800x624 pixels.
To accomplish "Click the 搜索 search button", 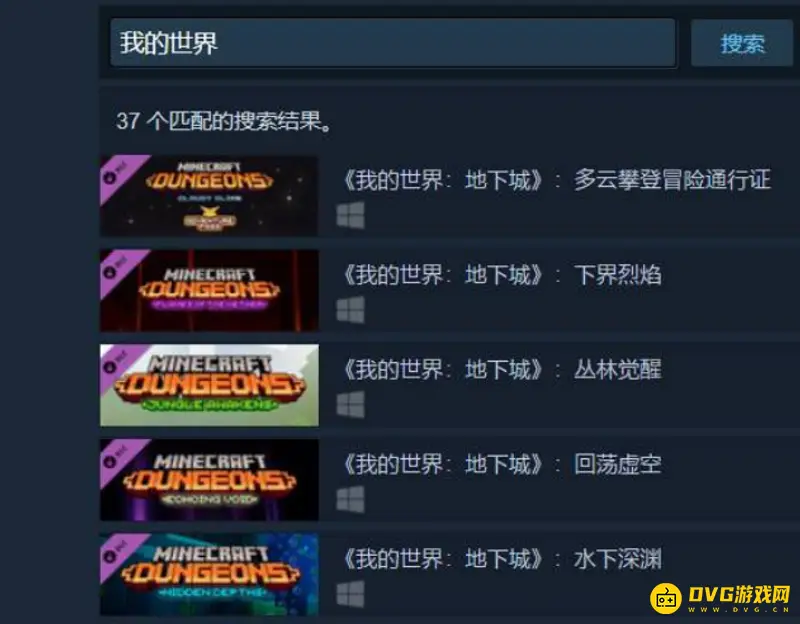I will point(741,43).
